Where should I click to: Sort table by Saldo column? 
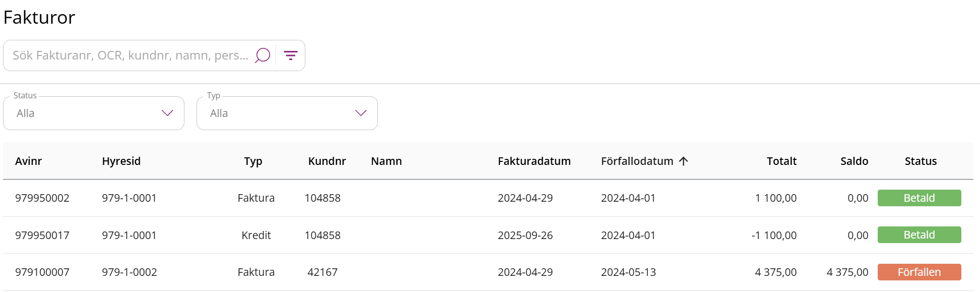coord(854,161)
